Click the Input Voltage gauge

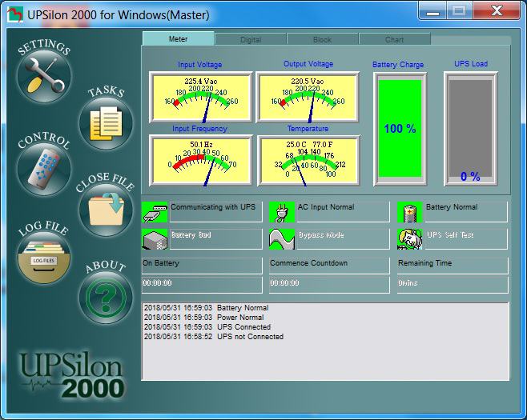[201, 97]
